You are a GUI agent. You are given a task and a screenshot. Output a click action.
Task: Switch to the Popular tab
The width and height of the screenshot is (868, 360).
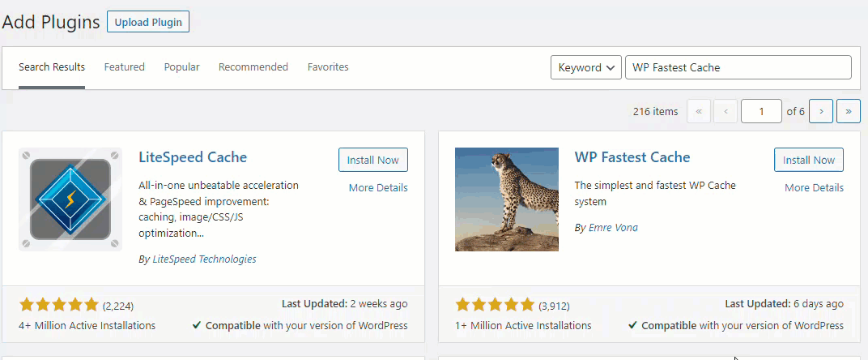(x=181, y=67)
